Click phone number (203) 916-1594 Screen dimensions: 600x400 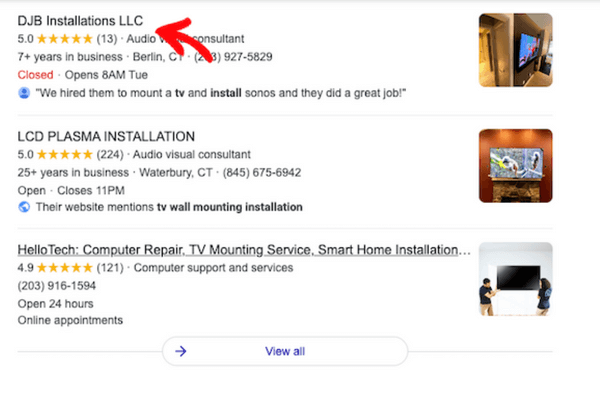point(57,286)
